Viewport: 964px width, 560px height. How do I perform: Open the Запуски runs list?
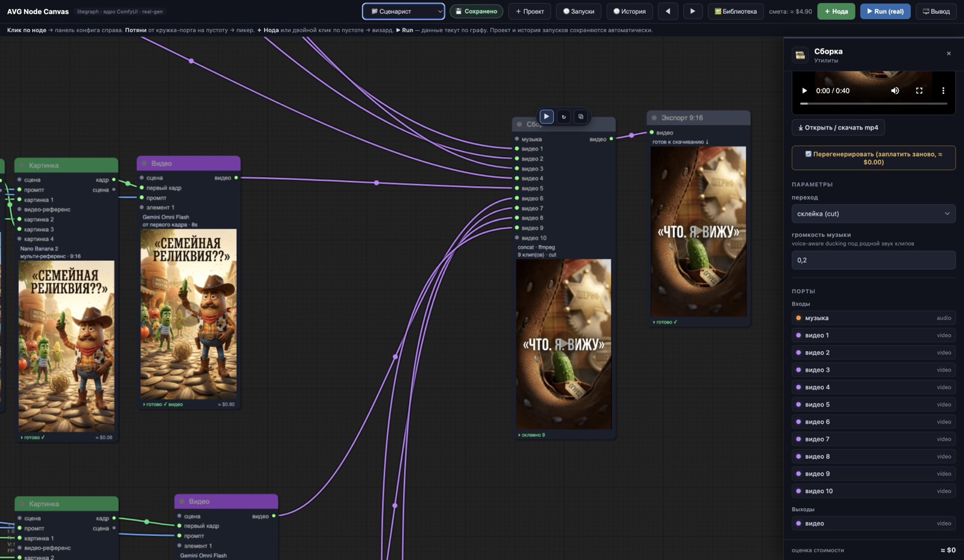578,11
